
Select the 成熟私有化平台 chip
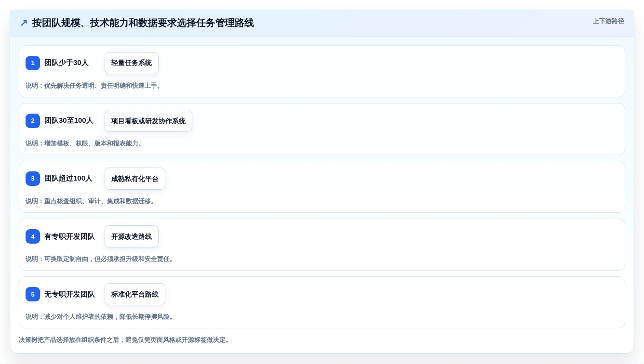[135, 179]
